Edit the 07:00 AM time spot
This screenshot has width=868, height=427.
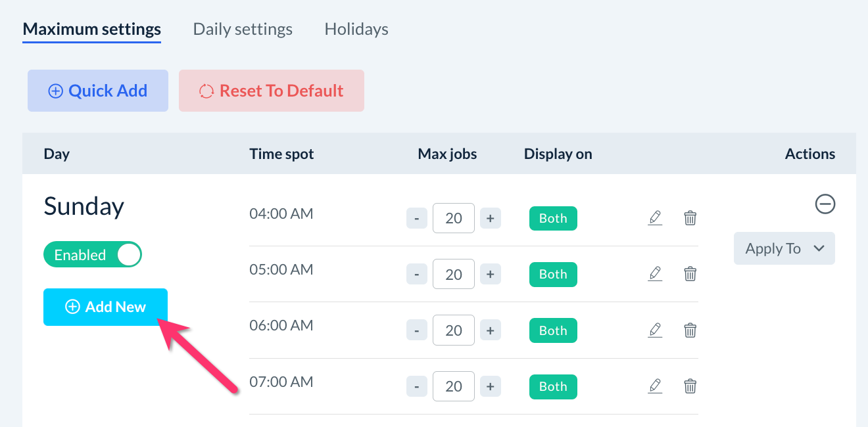(x=655, y=386)
